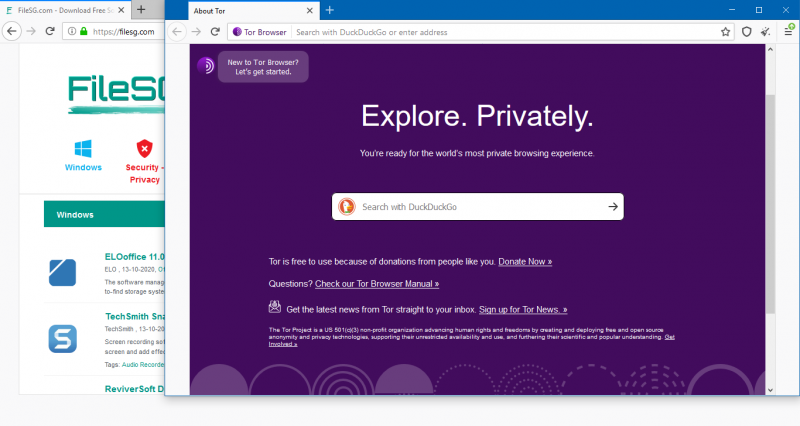Click the Windows category icon on FileSG
Viewport: 800px width, 426px height.
83,149
